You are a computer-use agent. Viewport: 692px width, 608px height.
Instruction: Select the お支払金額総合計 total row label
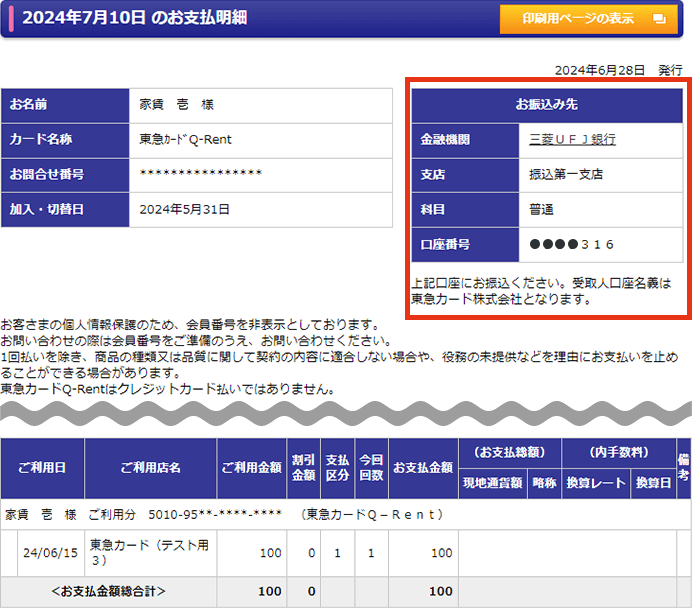coord(109,591)
